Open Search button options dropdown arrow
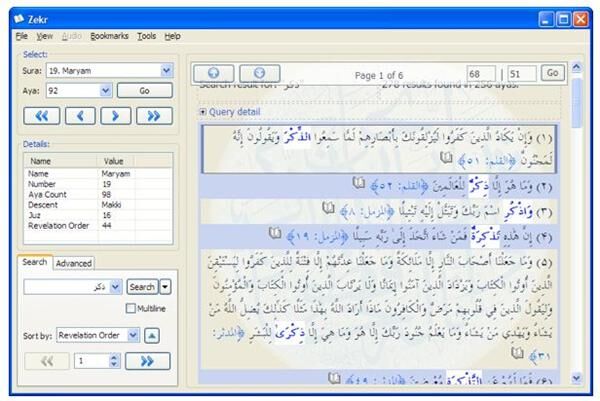The width and height of the screenshot is (600, 401). (x=165, y=287)
